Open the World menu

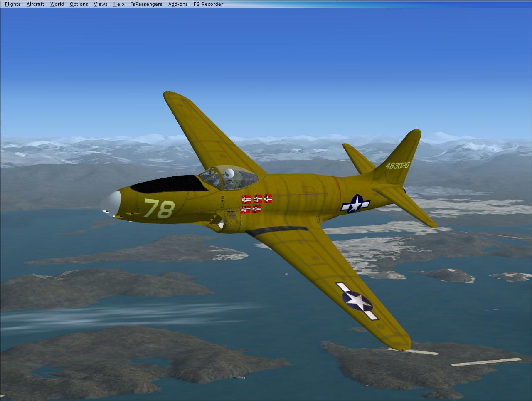tap(57, 4)
